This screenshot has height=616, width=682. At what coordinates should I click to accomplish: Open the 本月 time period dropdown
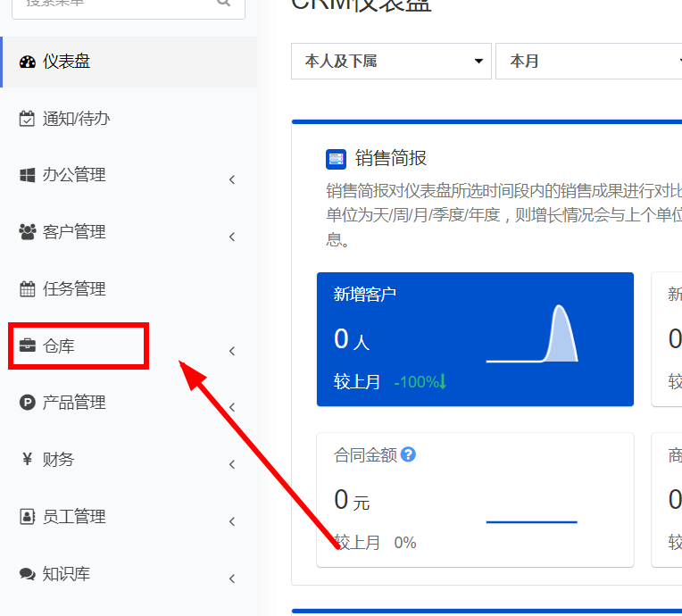(x=589, y=62)
